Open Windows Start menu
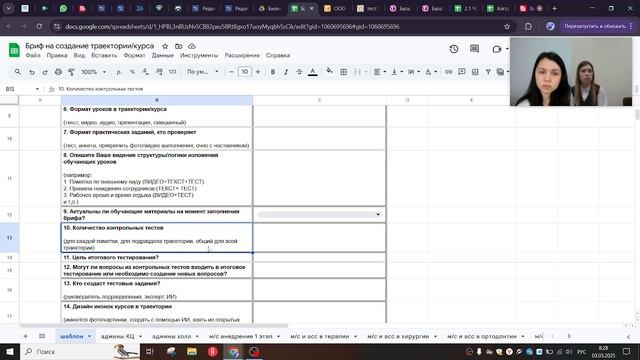 point(10,351)
